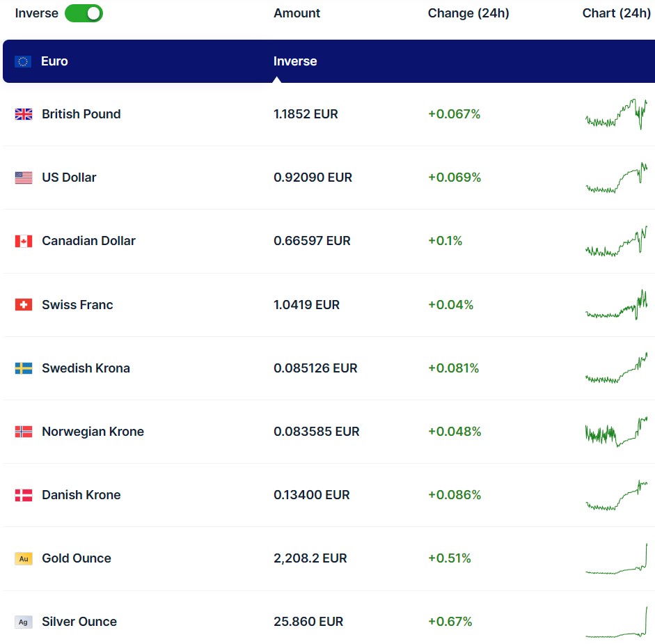The height and width of the screenshot is (644, 655).
Task: Select the Canadian Dollar flag icon
Action: coord(24,241)
